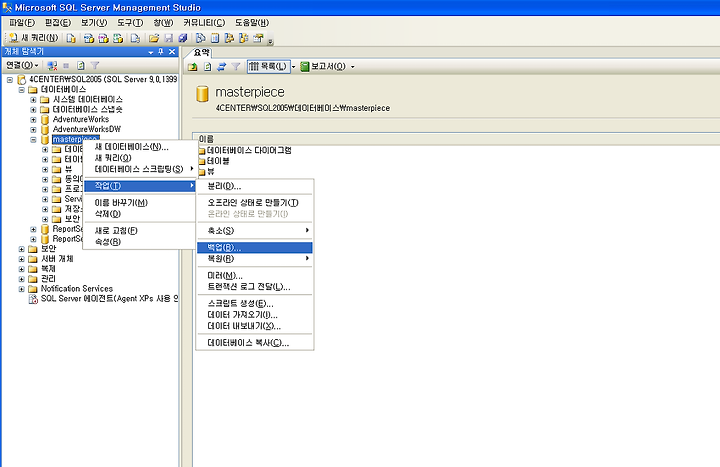The width and height of the screenshot is (720, 467).
Task: Click the Refresh icon in Summary toolbar
Action: 208,67
